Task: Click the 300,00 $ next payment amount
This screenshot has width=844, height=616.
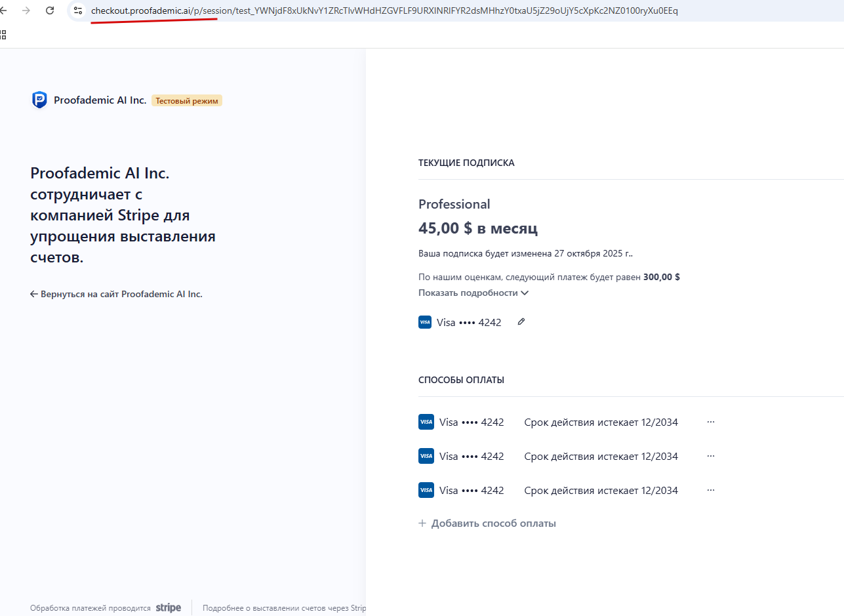Action: [662, 277]
